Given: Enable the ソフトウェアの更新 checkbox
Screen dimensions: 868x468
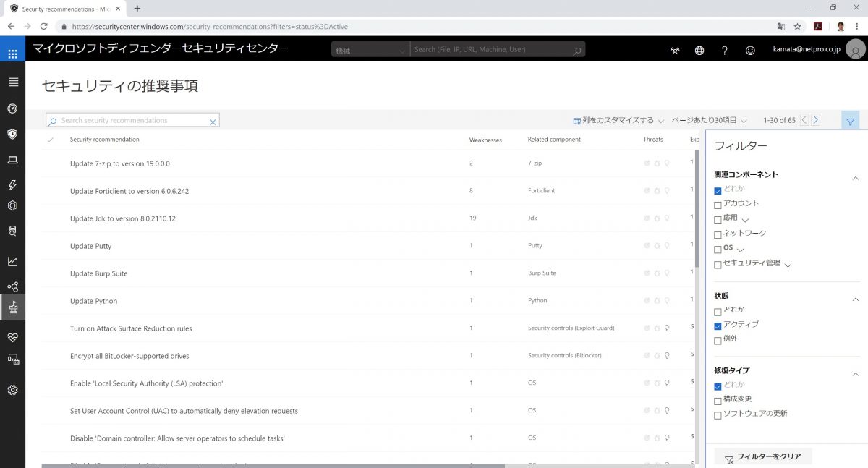Looking at the screenshot, I should [718, 415].
